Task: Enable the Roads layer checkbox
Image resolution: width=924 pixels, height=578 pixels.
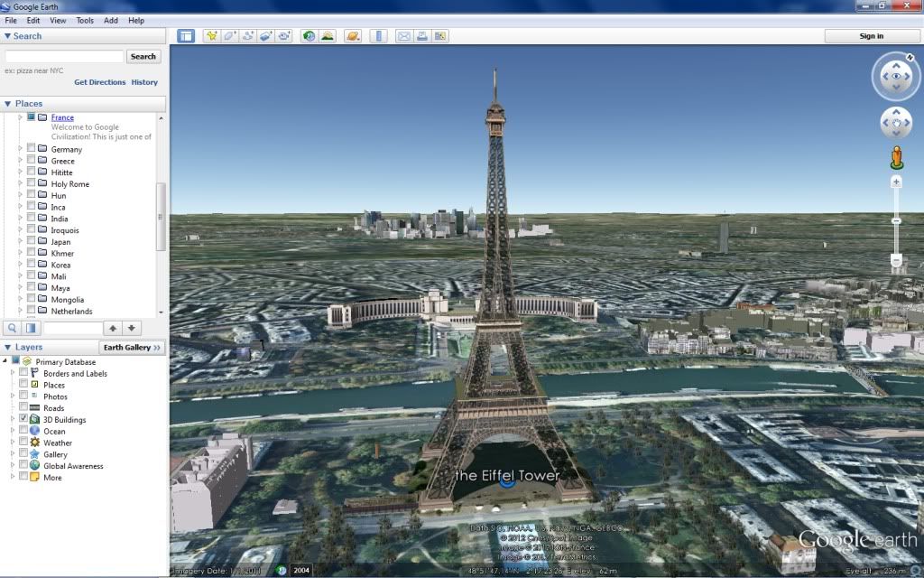Action: 23,406
